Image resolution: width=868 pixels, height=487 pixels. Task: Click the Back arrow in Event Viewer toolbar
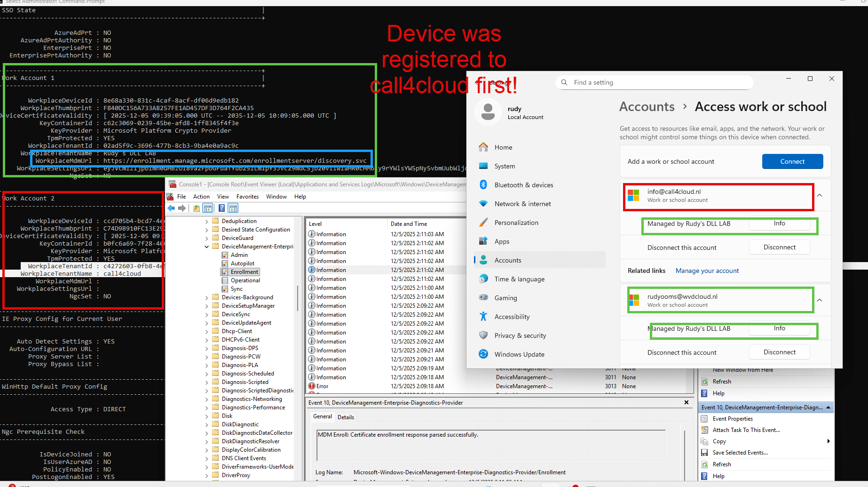tap(171, 208)
